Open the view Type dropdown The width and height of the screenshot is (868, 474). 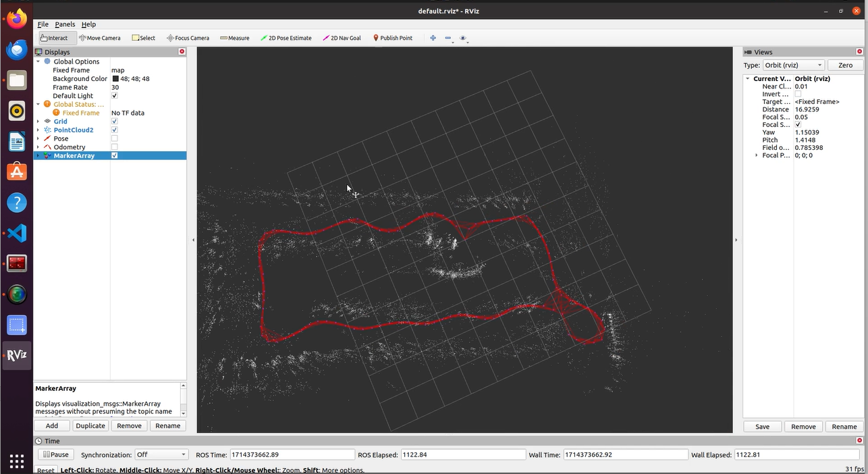tap(794, 65)
